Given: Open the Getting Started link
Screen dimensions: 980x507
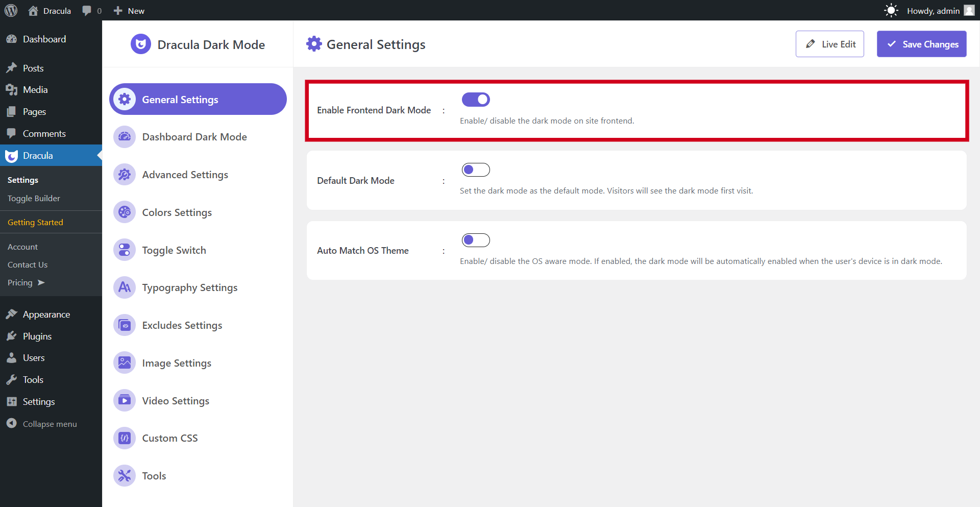Looking at the screenshot, I should (35, 223).
